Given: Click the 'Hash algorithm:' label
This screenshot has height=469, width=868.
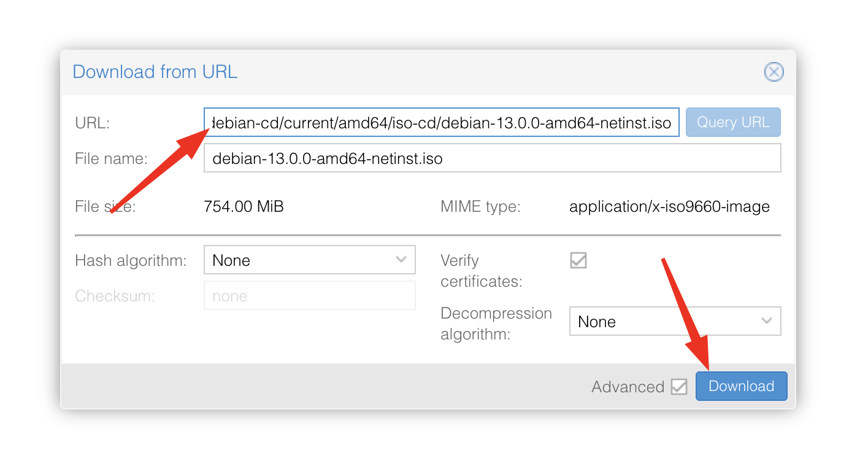Looking at the screenshot, I should [130, 260].
